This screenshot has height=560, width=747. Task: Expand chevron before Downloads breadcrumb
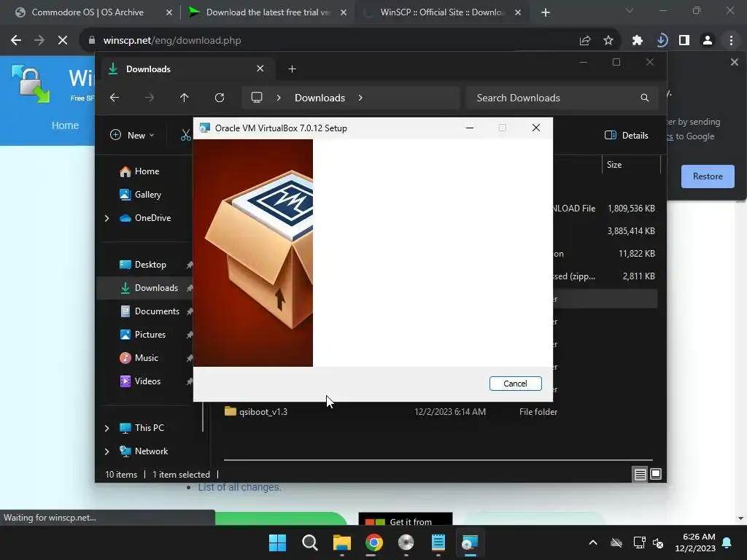click(279, 98)
